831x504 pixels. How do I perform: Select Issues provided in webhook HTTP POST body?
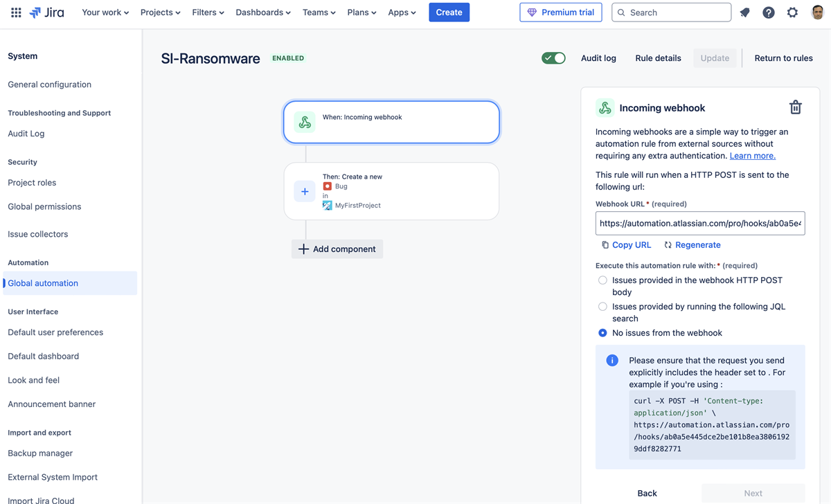[x=602, y=280]
